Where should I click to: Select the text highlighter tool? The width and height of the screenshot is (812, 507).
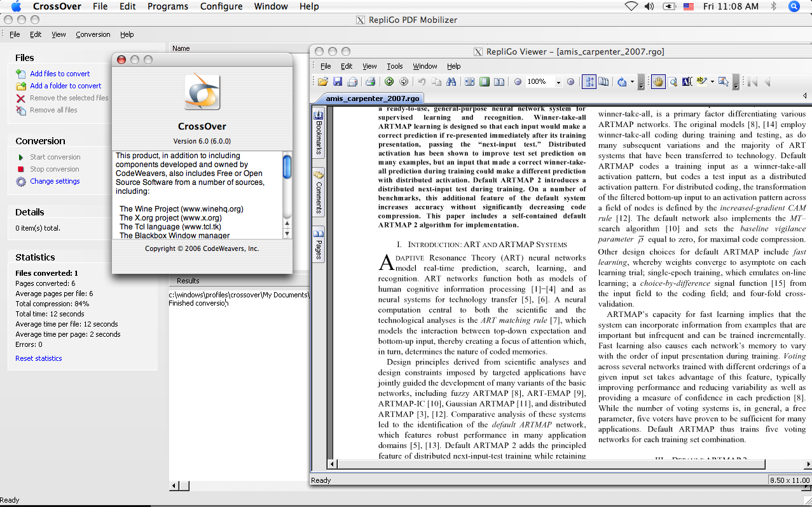click(701, 82)
